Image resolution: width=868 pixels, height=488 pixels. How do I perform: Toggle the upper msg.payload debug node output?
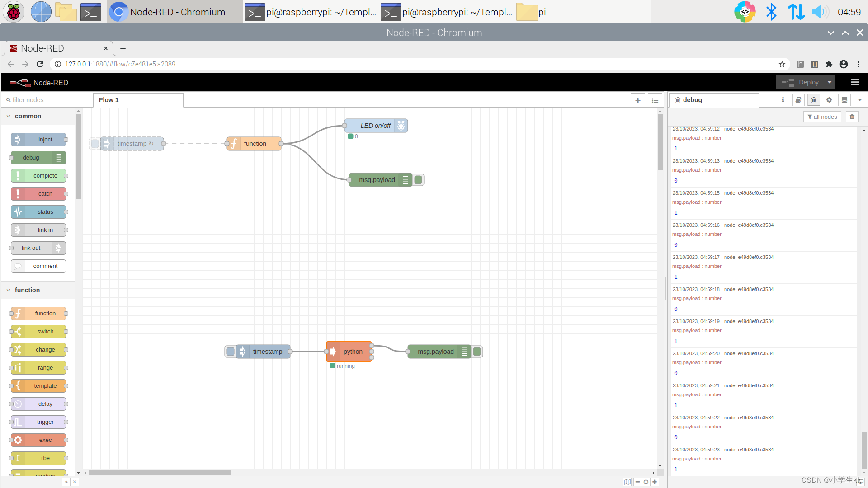tap(419, 180)
